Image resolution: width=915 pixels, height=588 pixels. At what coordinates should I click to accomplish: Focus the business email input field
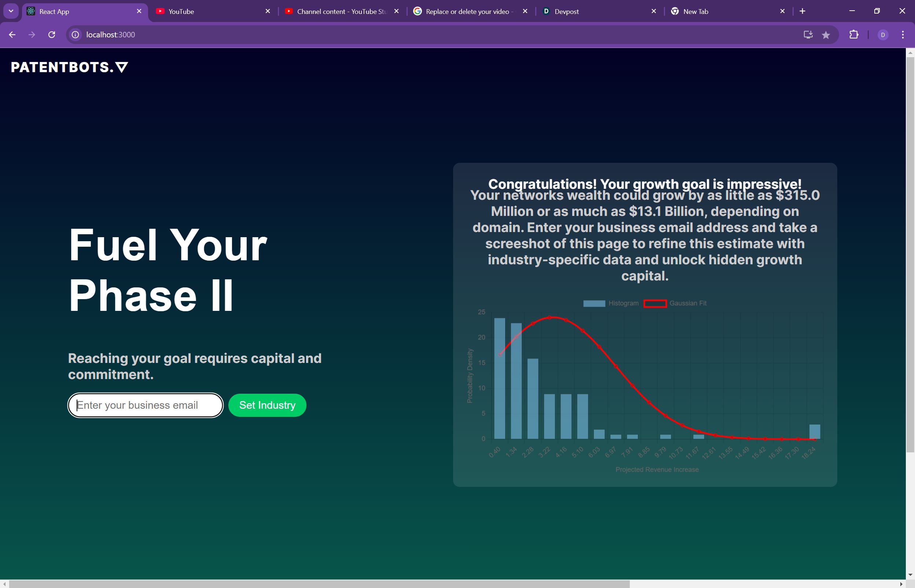tap(146, 405)
